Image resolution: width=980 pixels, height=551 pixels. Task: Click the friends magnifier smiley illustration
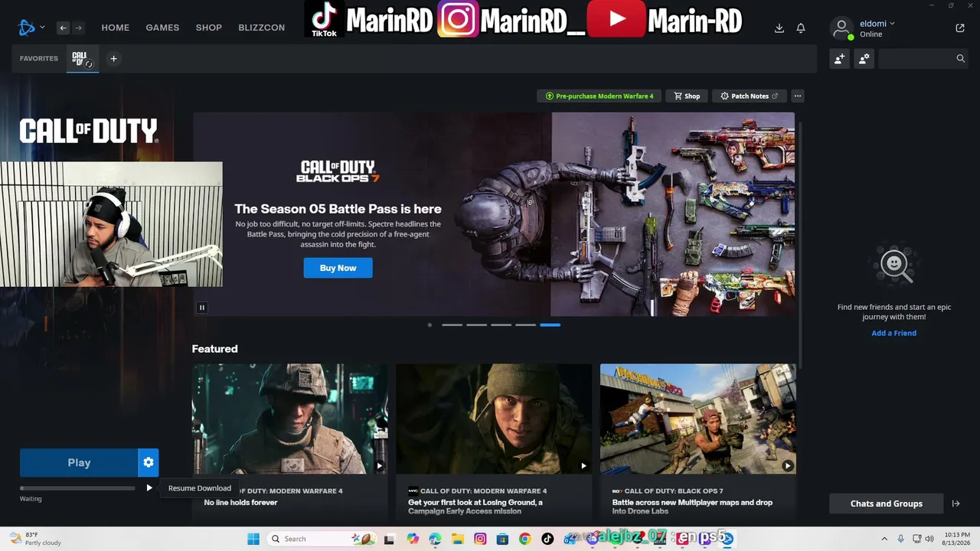(894, 266)
